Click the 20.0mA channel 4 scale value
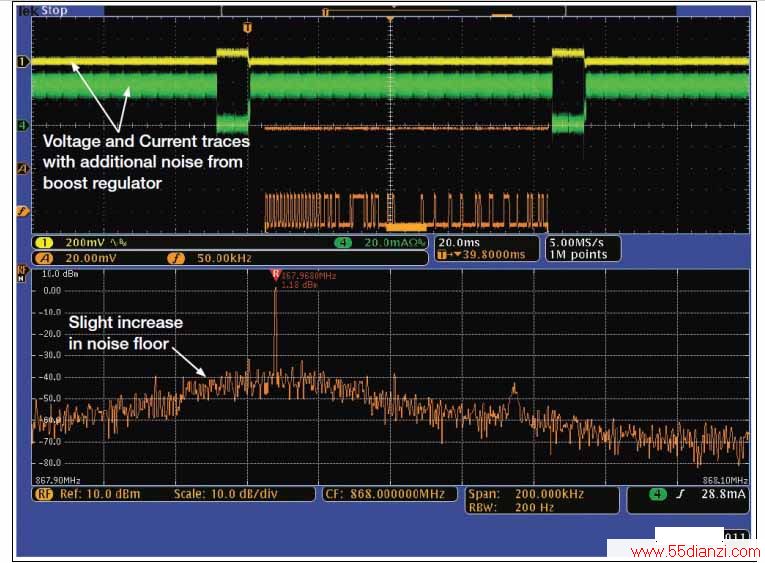The height and width of the screenshot is (563, 765). pos(389,242)
